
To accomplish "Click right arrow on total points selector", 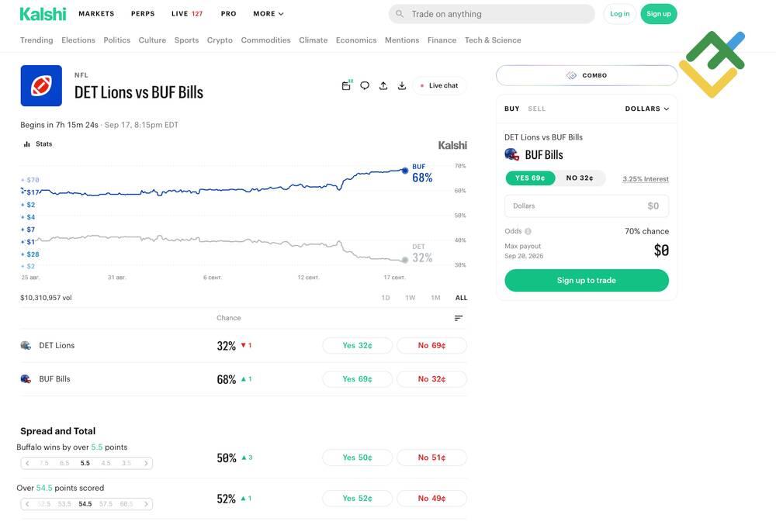I will point(146,504).
